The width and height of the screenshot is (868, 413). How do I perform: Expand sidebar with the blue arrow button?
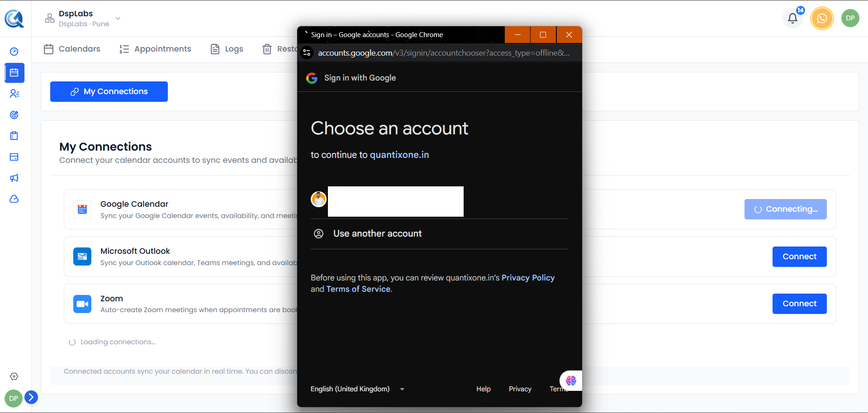[x=31, y=397]
